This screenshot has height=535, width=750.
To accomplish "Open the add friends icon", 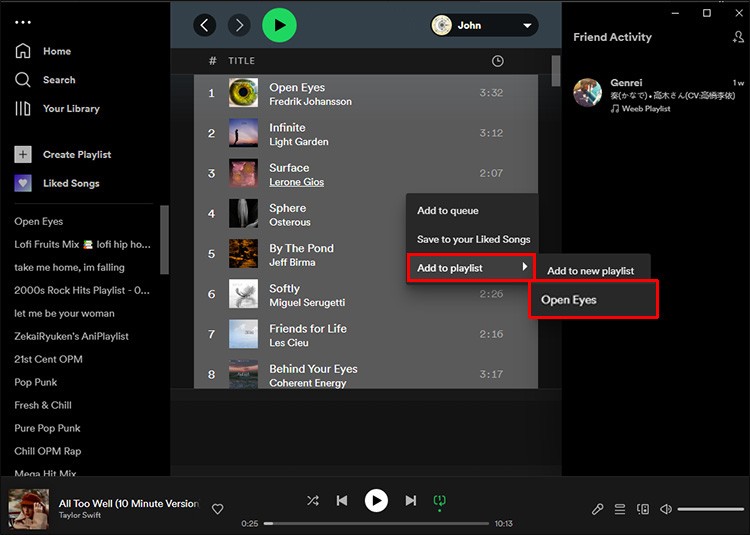I will 738,37.
